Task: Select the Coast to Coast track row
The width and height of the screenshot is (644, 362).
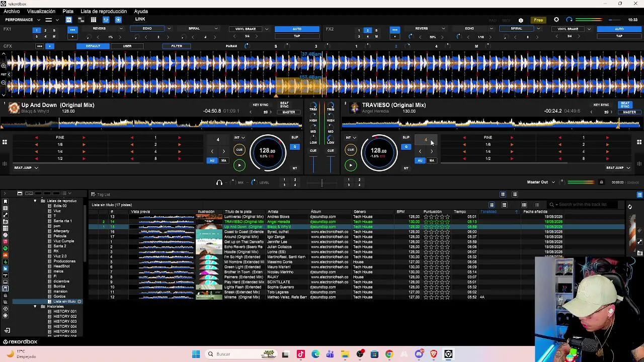Action: point(357,232)
